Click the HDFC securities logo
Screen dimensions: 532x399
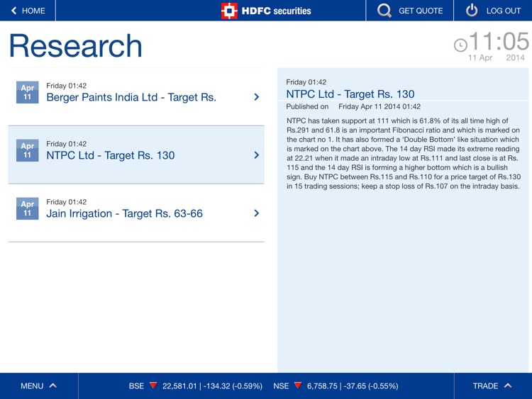click(x=266, y=11)
